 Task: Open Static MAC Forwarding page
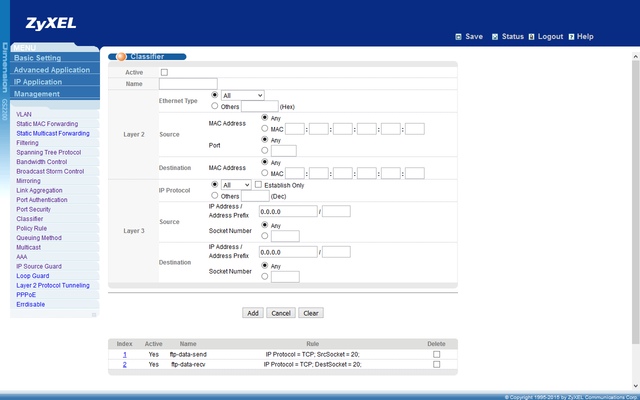pos(47,124)
